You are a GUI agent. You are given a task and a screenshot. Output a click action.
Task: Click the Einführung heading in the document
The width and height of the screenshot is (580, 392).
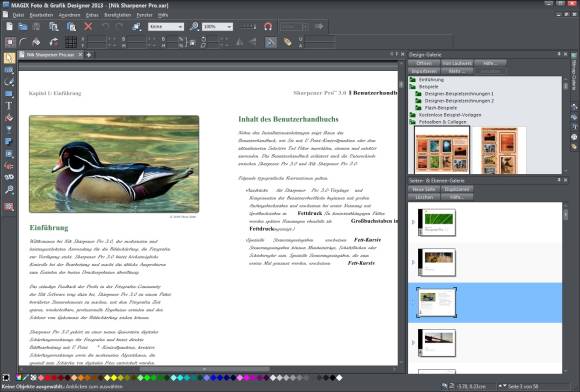pos(49,228)
